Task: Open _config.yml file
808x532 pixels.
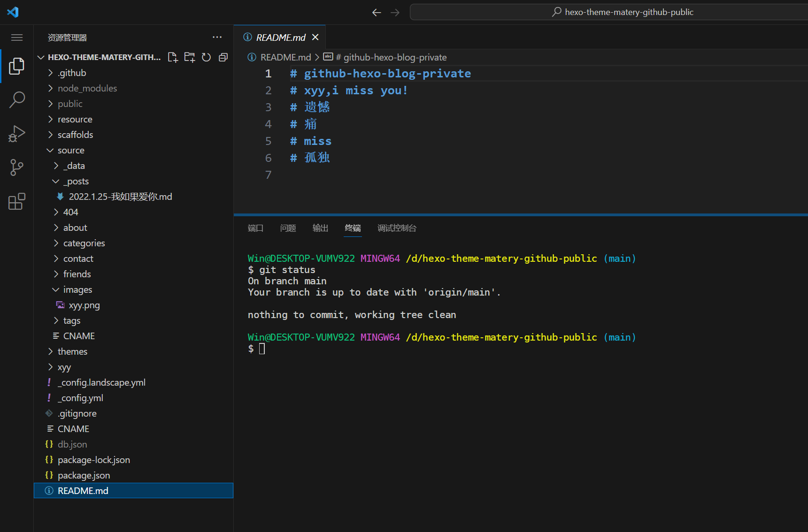Action: coord(133,398)
